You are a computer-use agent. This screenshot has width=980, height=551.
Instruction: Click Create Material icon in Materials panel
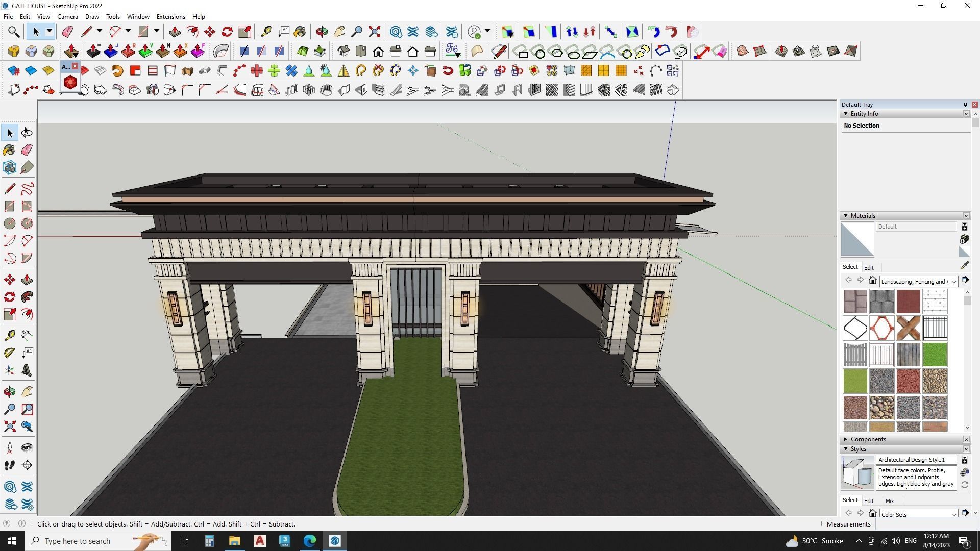pyautogui.click(x=964, y=239)
